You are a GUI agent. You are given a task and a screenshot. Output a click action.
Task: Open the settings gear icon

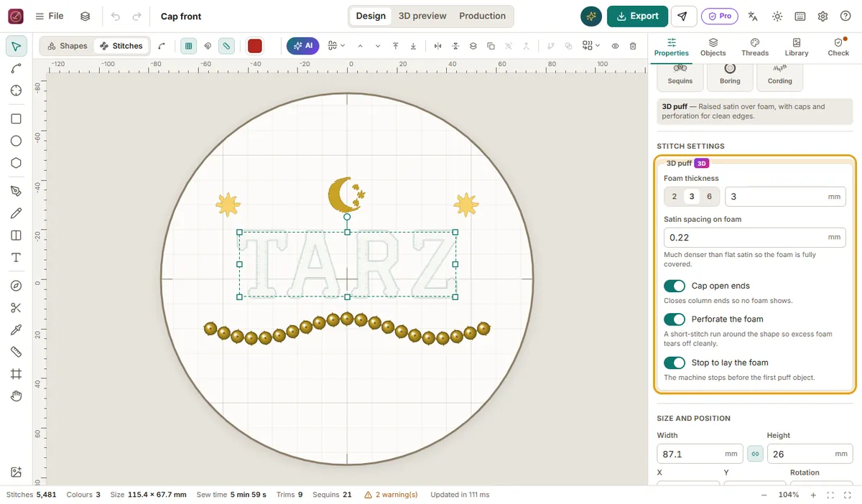[823, 17]
